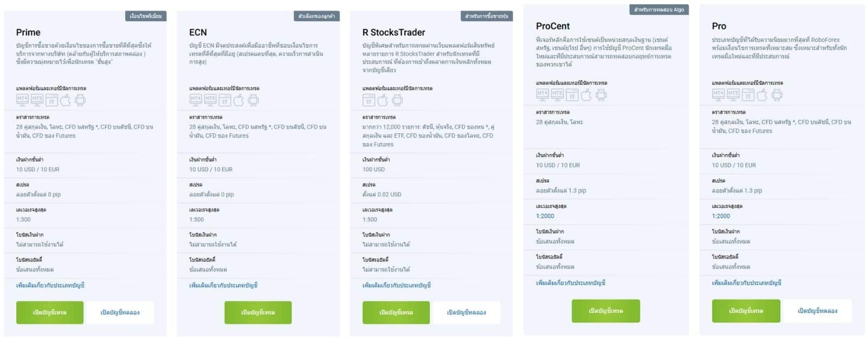Click 1:2000 leverage link in ProCent card
Screen dimensions: 868x338
click(545, 216)
